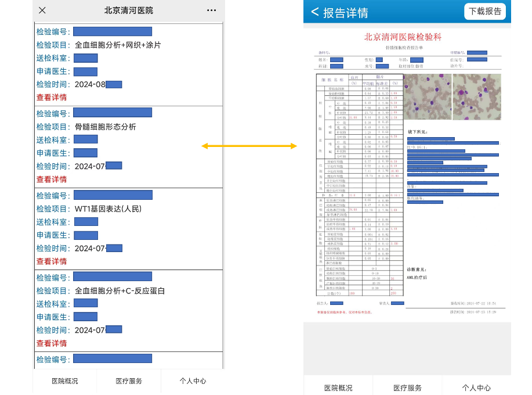Click the 下载报告 button
Viewport: 532px width, 395px height.
click(x=485, y=12)
